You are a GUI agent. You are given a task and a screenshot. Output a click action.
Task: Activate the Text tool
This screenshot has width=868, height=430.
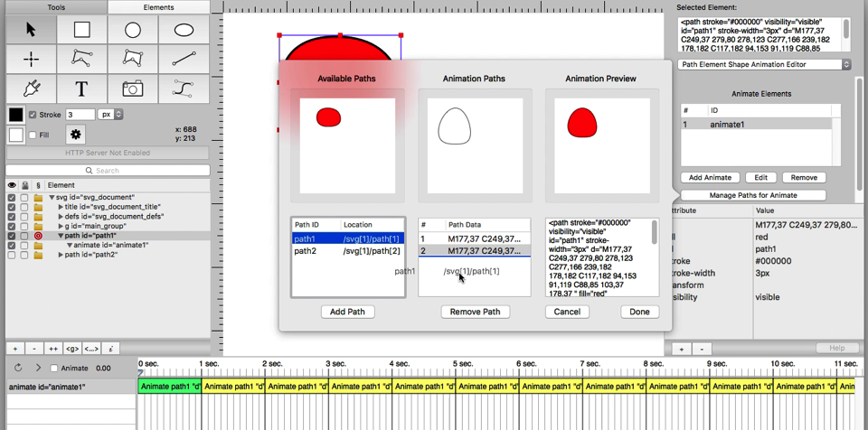point(81,89)
